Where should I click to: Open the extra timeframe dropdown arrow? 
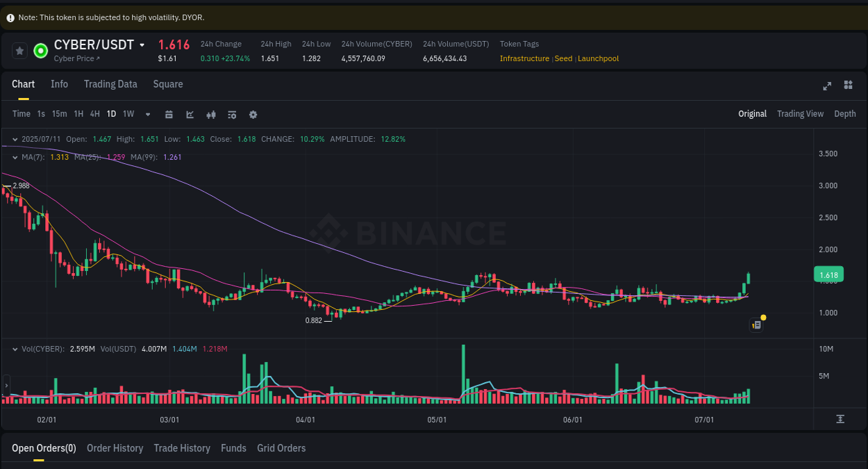pos(147,114)
